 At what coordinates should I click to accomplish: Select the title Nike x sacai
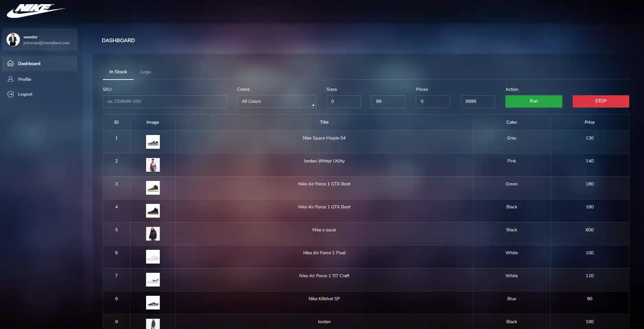pyautogui.click(x=324, y=230)
